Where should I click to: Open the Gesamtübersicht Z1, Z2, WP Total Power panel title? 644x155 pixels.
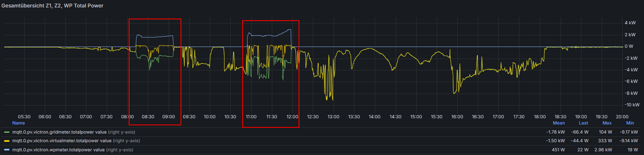click(x=53, y=6)
